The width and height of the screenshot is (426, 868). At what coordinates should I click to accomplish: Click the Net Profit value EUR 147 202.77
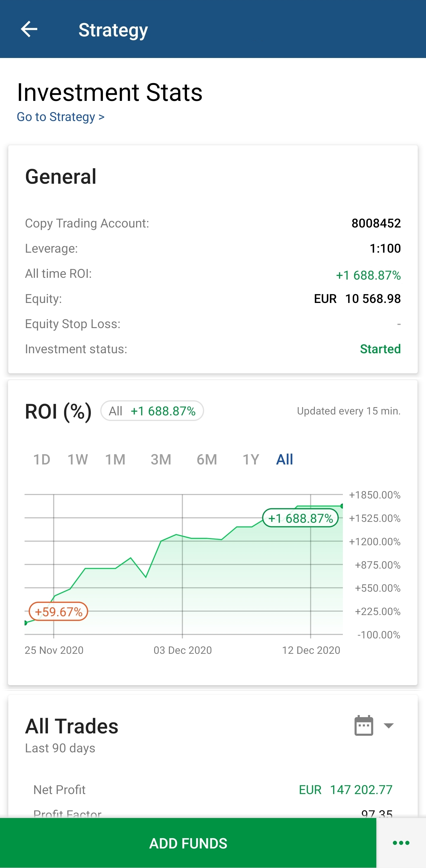pos(346,790)
